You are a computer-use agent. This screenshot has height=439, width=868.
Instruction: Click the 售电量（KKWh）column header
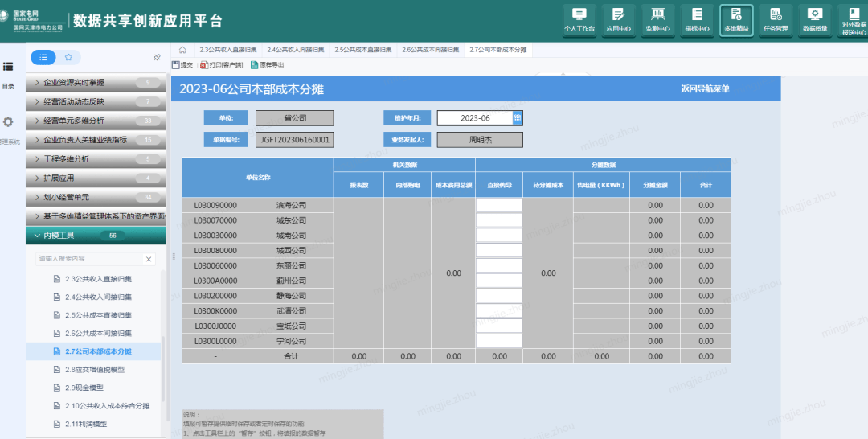[x=601, y=185]
